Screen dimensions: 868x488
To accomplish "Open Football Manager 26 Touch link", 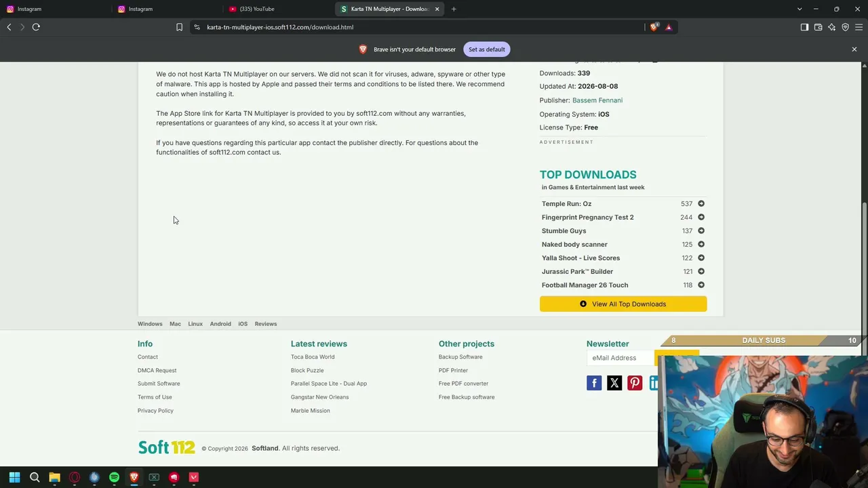I will 585,285.
